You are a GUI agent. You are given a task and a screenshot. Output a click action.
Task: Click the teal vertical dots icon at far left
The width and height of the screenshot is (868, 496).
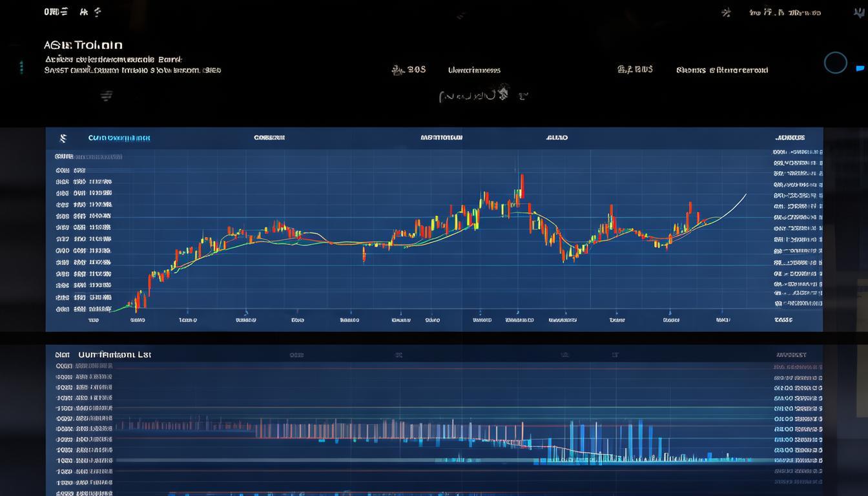click(x=21, y=67)
